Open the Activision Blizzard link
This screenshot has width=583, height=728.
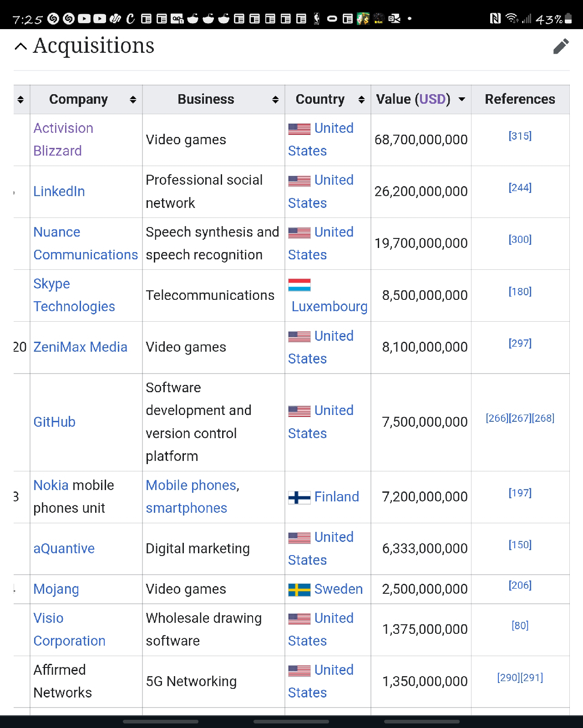pos(63,139)
